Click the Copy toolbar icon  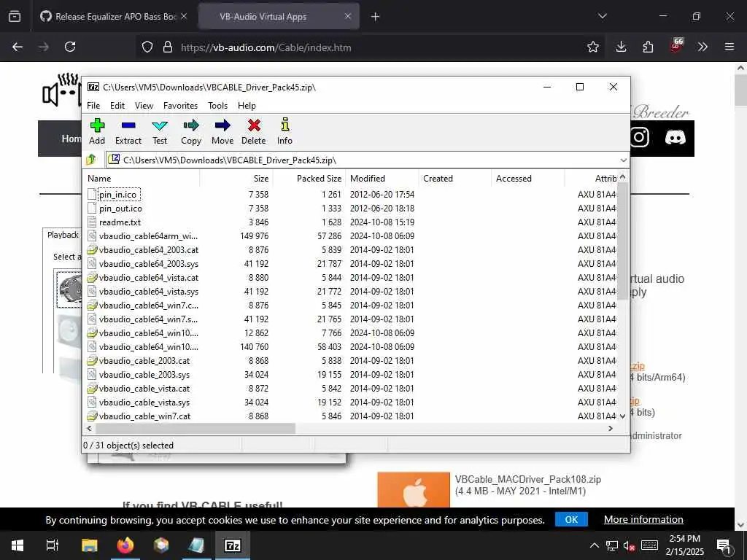pos(191,131)
